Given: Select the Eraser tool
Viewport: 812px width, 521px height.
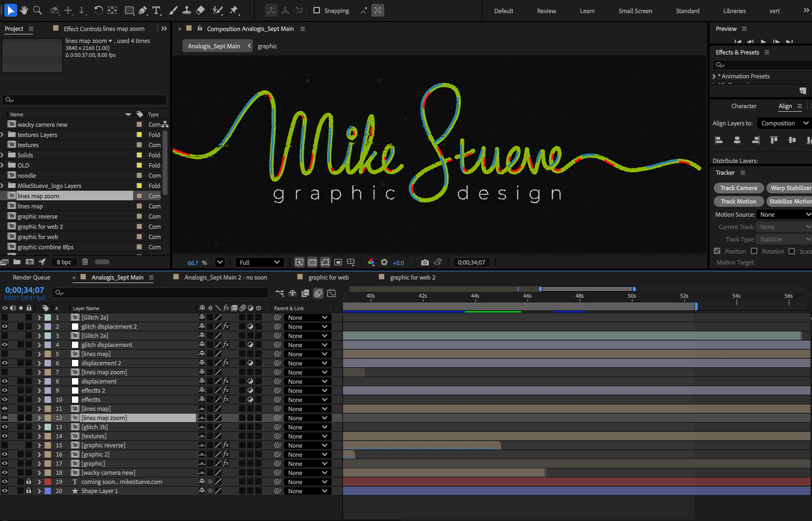Looking at the screenshot, I should point(200,10).
